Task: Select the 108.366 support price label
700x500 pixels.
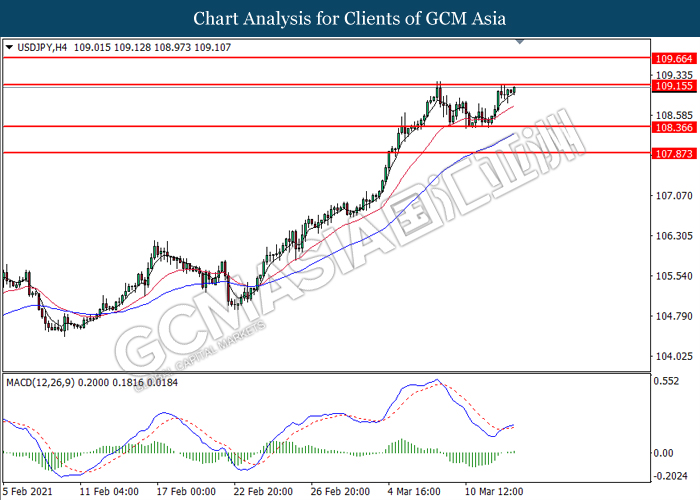Action: click(x=674, y=128)
